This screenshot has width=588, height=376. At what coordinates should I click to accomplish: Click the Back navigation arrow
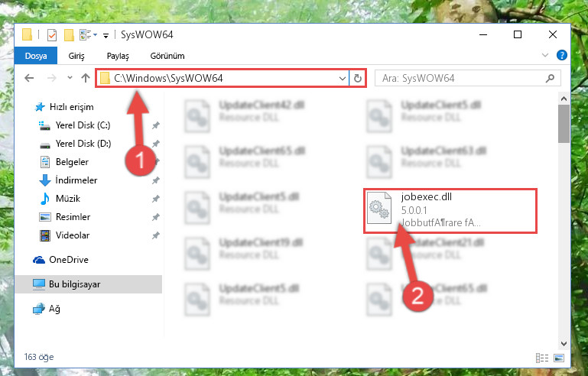click(x=29, y=78)
